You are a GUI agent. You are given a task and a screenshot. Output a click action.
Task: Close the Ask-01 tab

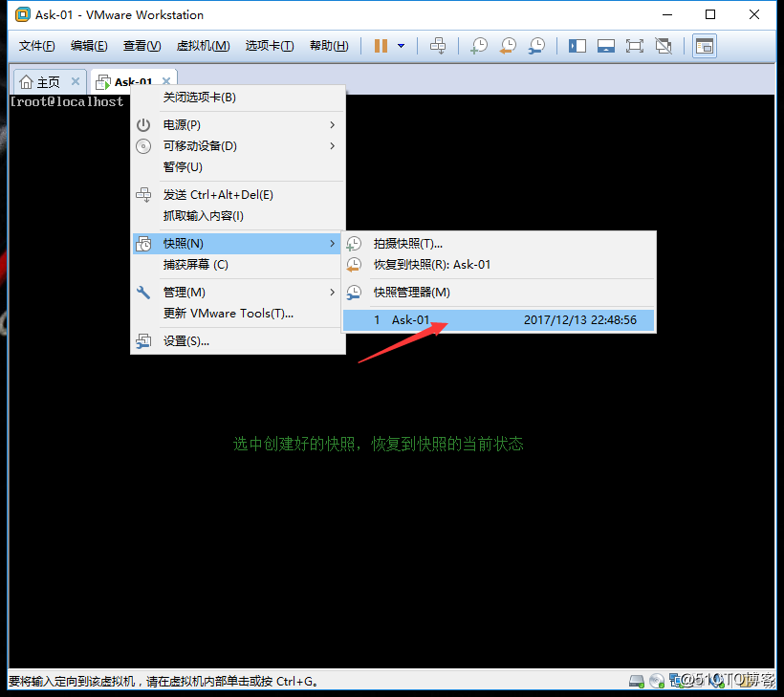[166, 81]
